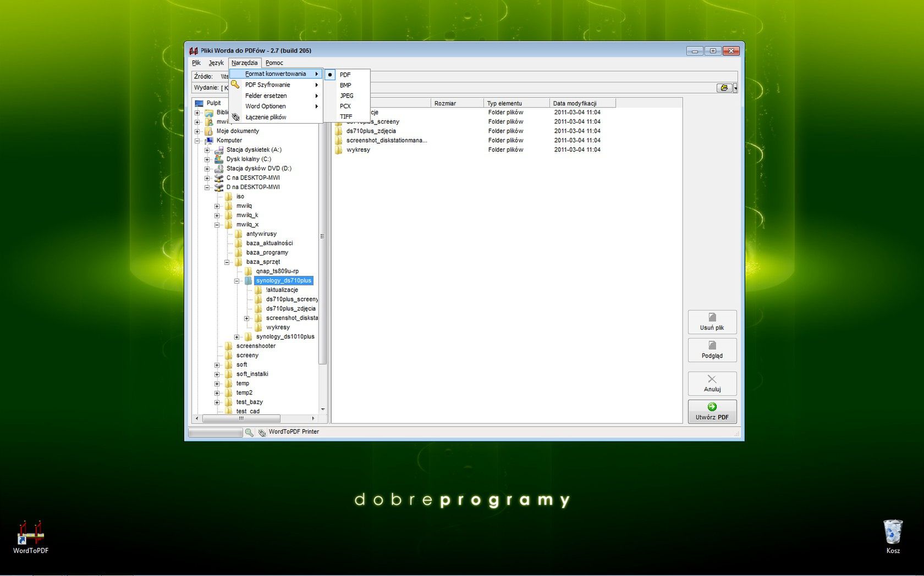This screenshot has height=576, width=924.
Task: Select PCX as conversion format
Action: 345,106
